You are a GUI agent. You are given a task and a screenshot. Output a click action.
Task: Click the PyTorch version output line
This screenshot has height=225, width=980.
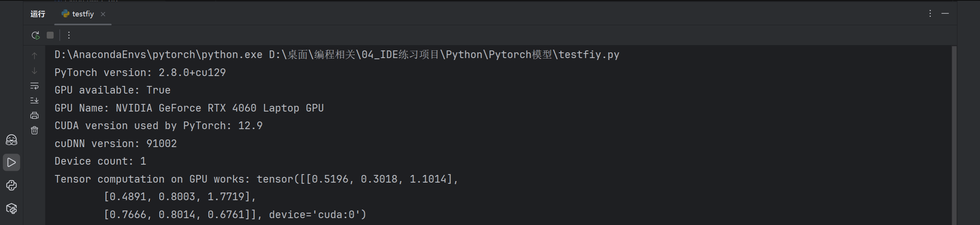click(x=140, y=73)
